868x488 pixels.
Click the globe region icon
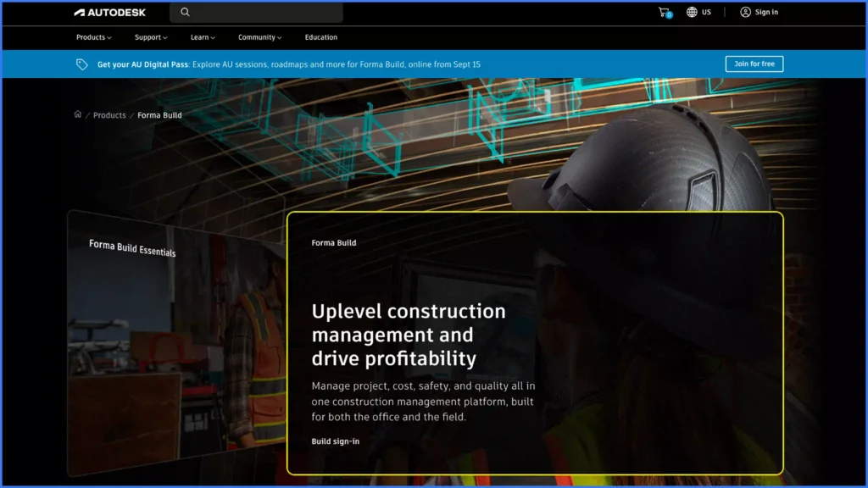[692, 12]
